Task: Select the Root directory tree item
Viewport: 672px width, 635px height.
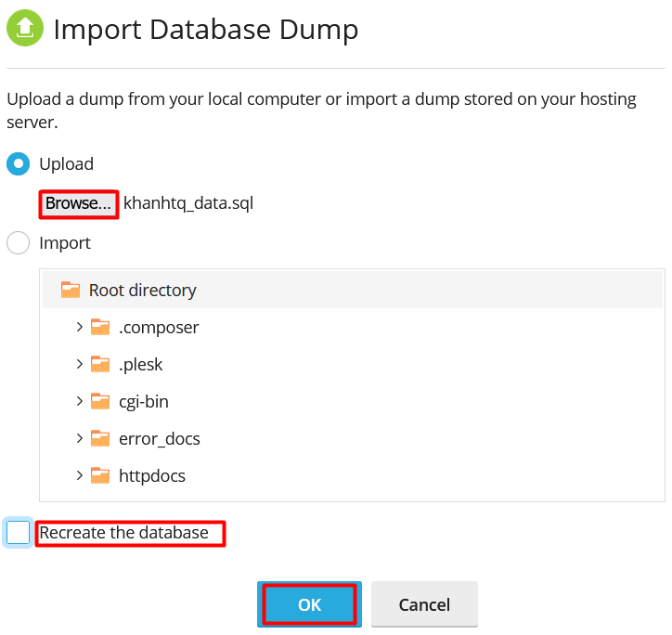Action: point(142,290)
